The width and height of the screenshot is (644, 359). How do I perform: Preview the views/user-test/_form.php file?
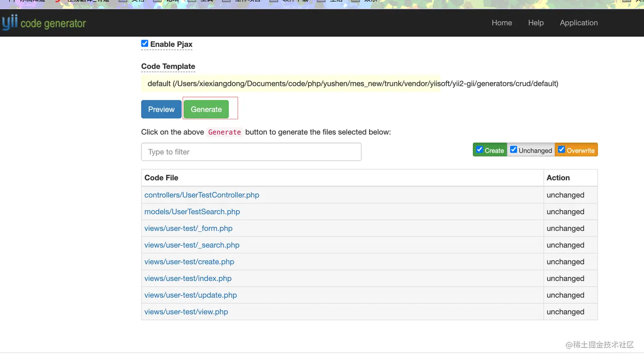click(188, 228)
